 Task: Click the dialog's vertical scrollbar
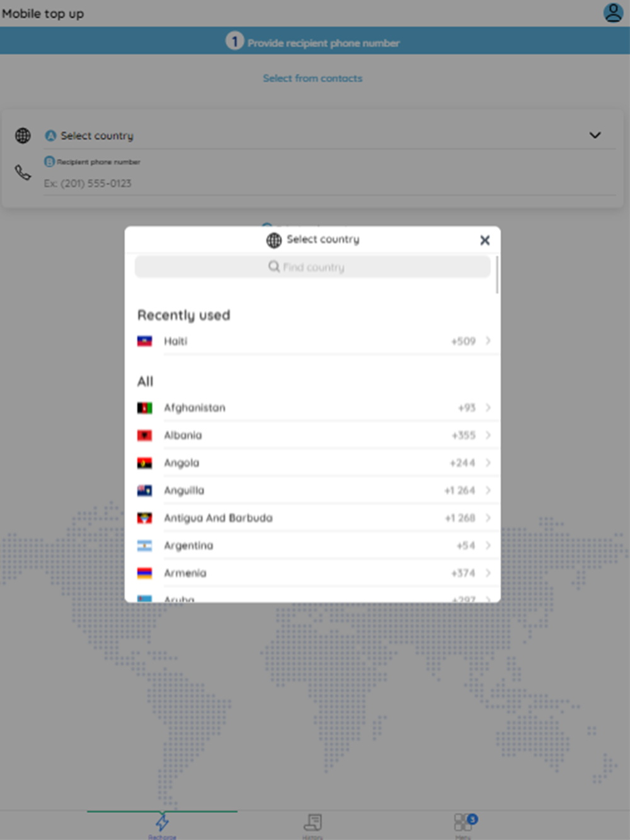[497, 275]
